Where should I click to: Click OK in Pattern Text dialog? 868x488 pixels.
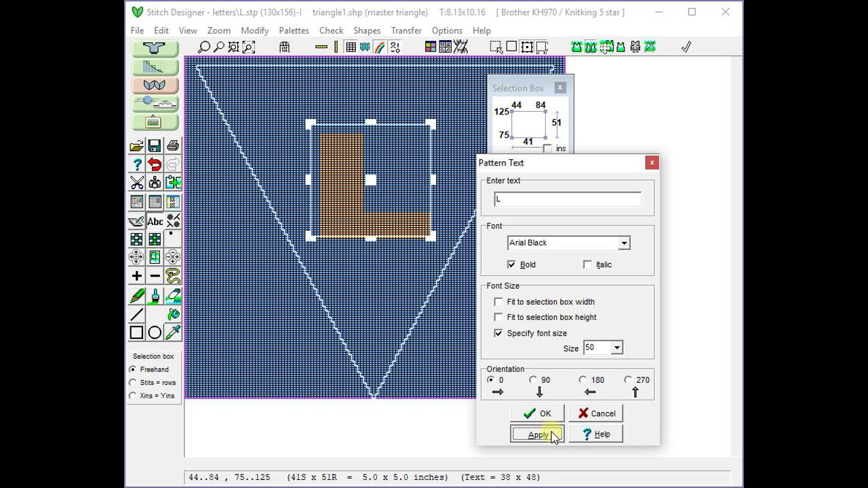(x=537, y=413)
